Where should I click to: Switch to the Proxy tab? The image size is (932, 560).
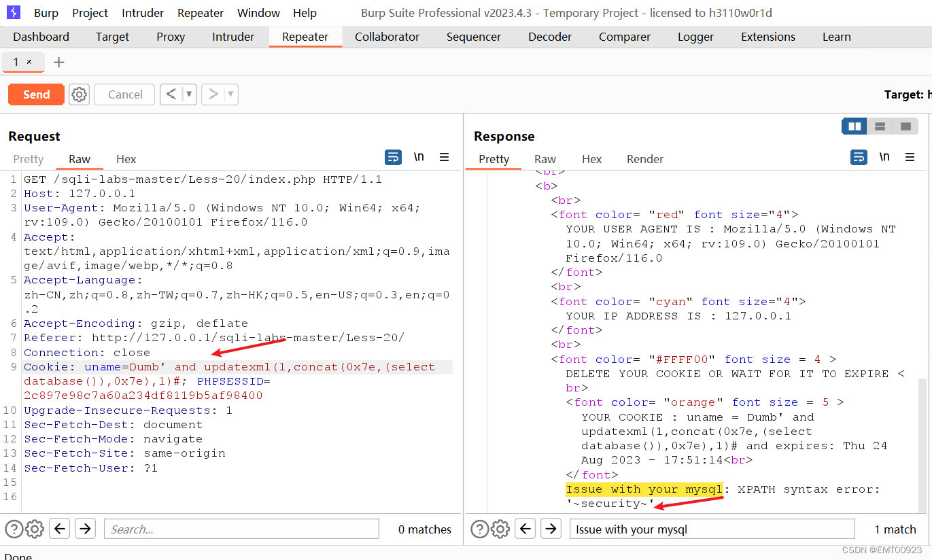coord(171,37)
